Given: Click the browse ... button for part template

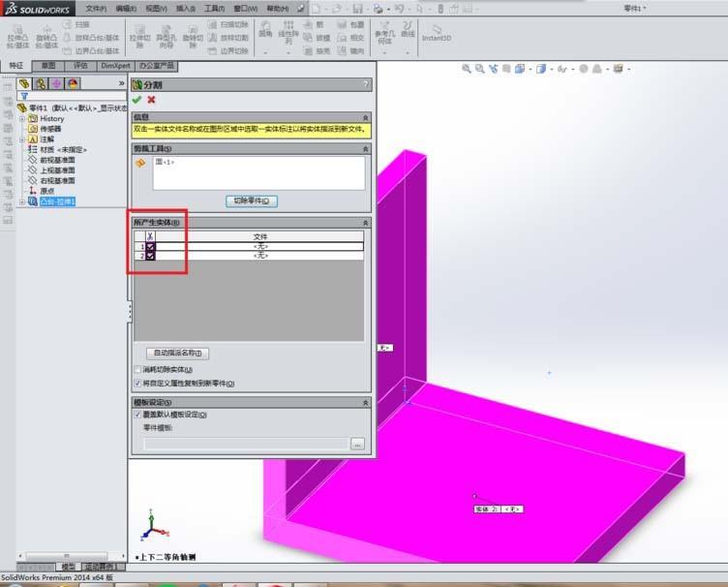Looking at the screenshot, I should [x=357, y=444].
